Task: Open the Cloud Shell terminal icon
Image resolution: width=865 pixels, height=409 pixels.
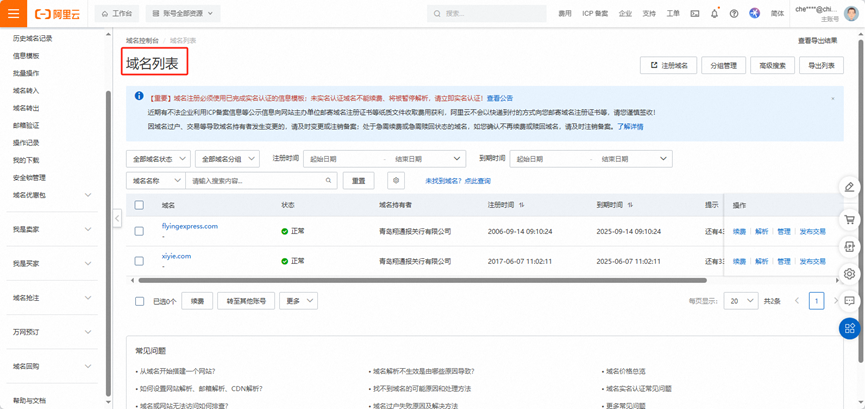Action: click(695, 14)
